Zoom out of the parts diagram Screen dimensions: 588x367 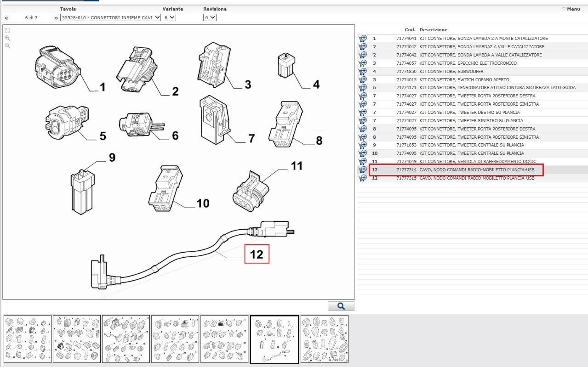(7, 46)
